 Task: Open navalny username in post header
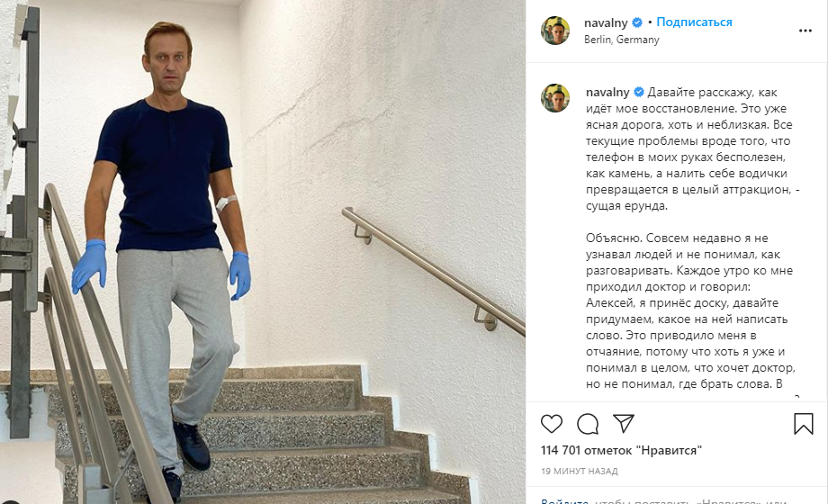click(x=606, y=22)
